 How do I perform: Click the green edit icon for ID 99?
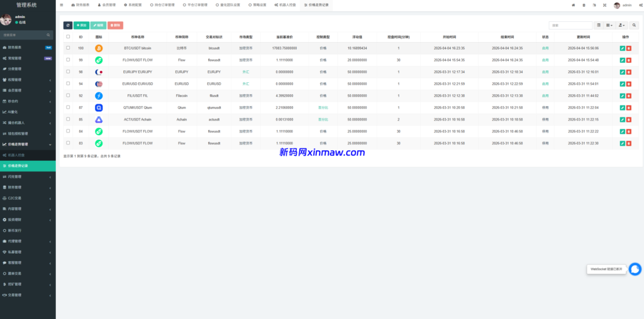tap(622, 60)
